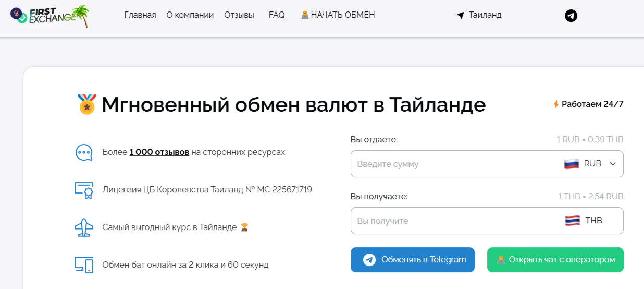The image size is (644, 289).
Task: Click the medal icon beside the main heading
Action: (x=87, y=104)
